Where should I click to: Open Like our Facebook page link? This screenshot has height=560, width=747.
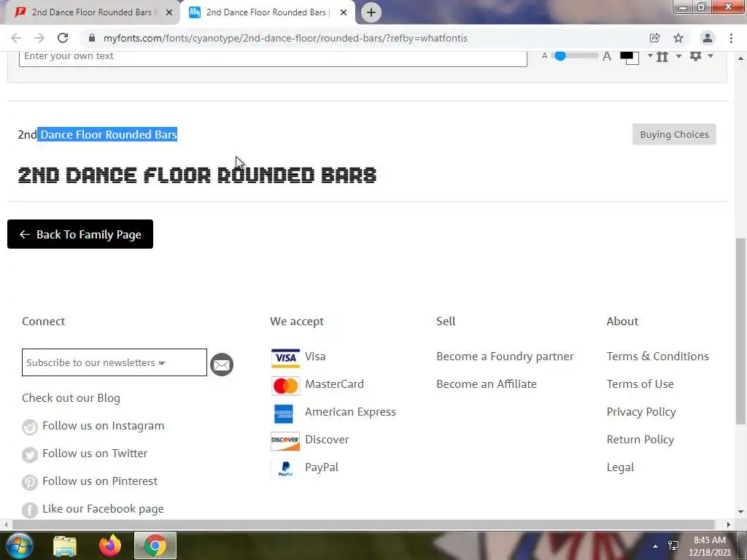[x=103, y=508]
